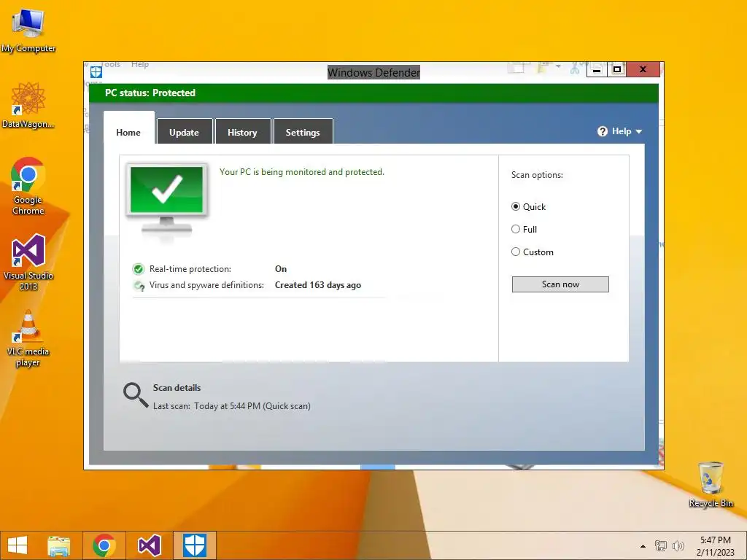Maximize the Windows Defender window

point(617,69)
